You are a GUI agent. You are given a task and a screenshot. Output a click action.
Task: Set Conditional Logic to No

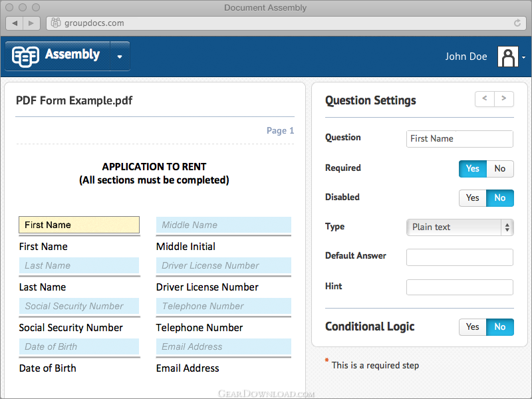pyautogui.click(x=500, y=327)
